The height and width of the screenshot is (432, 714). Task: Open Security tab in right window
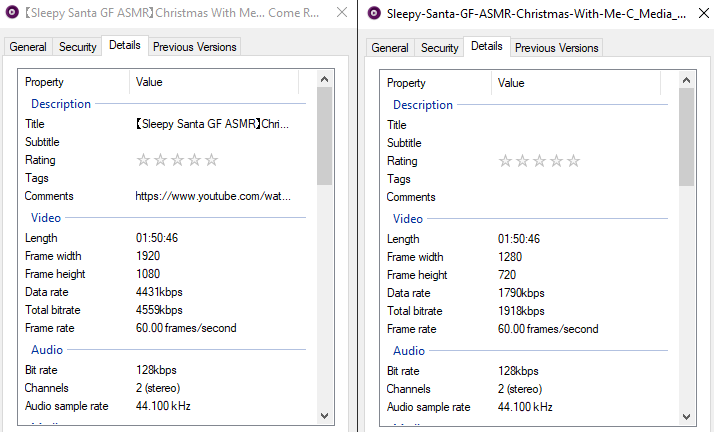439,48
